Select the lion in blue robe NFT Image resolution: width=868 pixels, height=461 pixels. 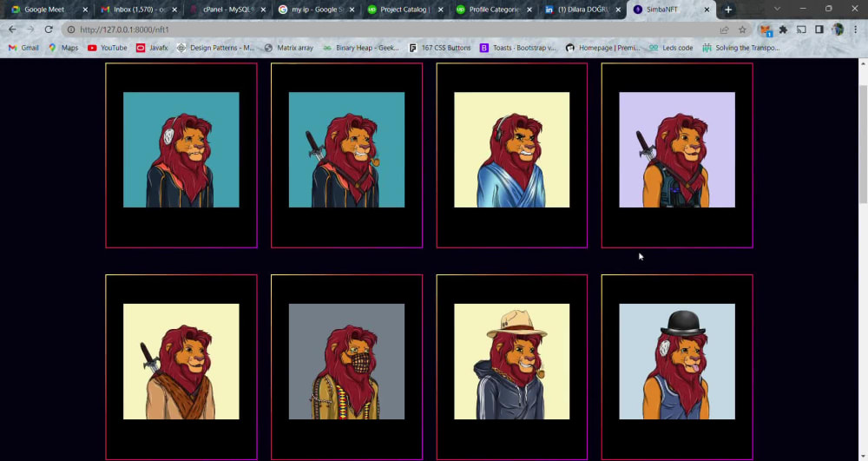click(x=512, y=150)
